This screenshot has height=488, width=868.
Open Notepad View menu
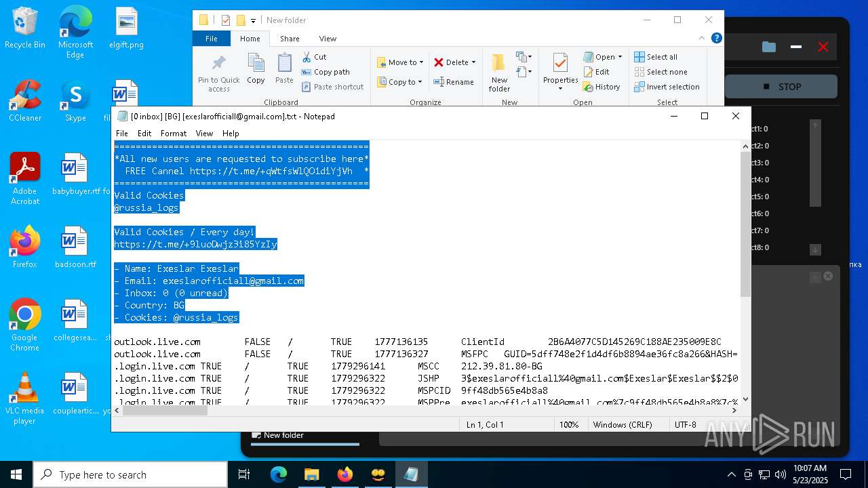[204, 134]
